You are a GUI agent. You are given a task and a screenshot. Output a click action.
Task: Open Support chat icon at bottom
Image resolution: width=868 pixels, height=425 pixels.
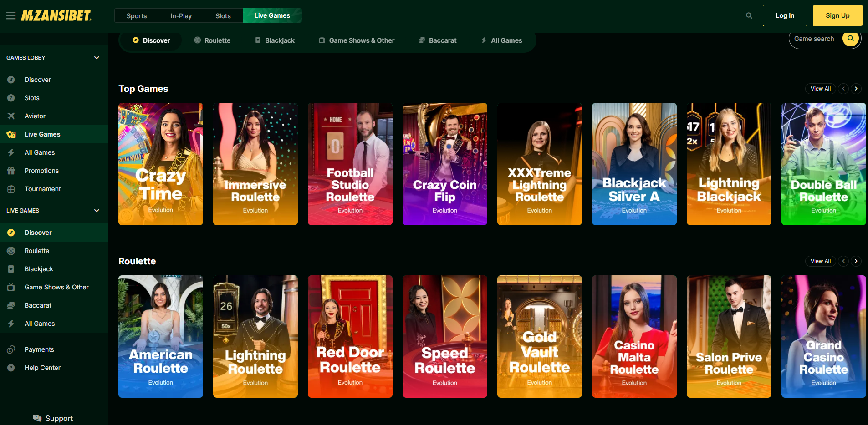[37, 418]
